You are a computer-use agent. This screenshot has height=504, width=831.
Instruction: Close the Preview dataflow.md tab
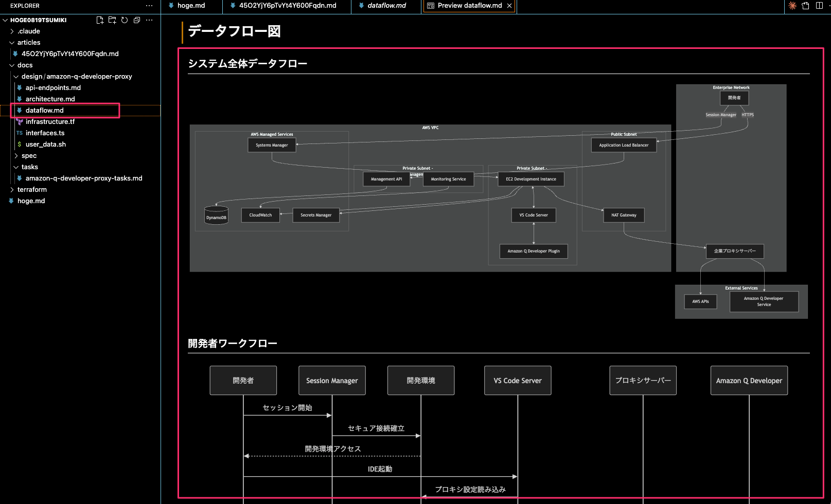pos(509,6)
